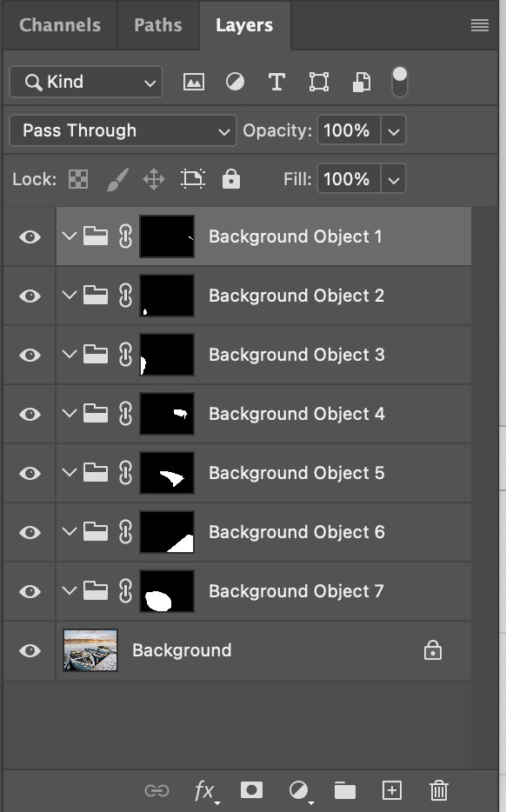Image resolution: width=506 pixels, height=812 pixels.
Task: Filter for adjustment layers icon
Action: coord(235,82)
